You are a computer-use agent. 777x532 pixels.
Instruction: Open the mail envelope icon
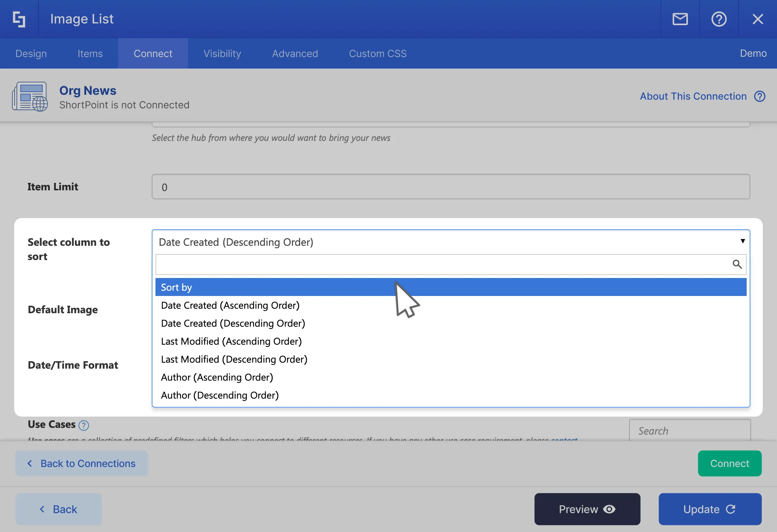(680, 19)
